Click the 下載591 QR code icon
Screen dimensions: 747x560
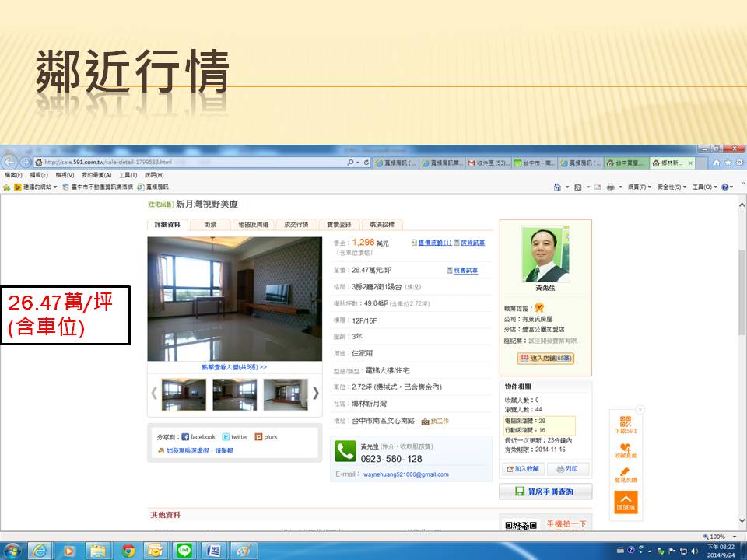tap(626, 425)
